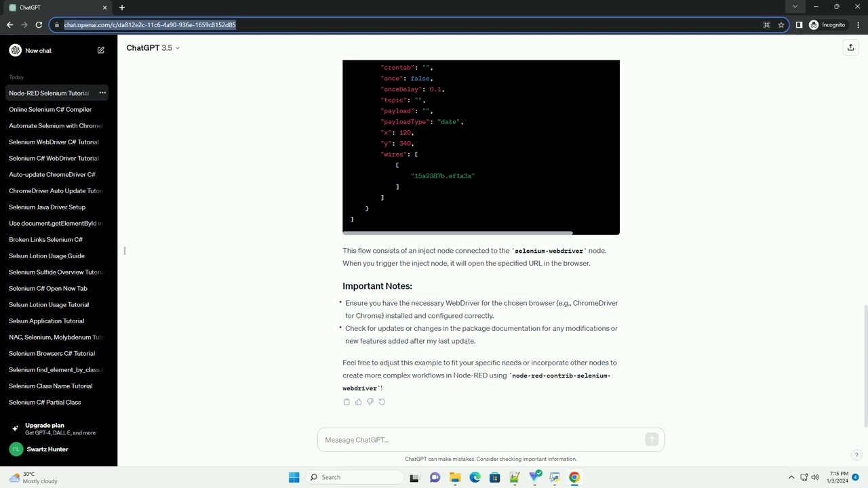Click the help question mark icon
The width and height of the screenshot is (868, 488).
(x=856, y=455)
